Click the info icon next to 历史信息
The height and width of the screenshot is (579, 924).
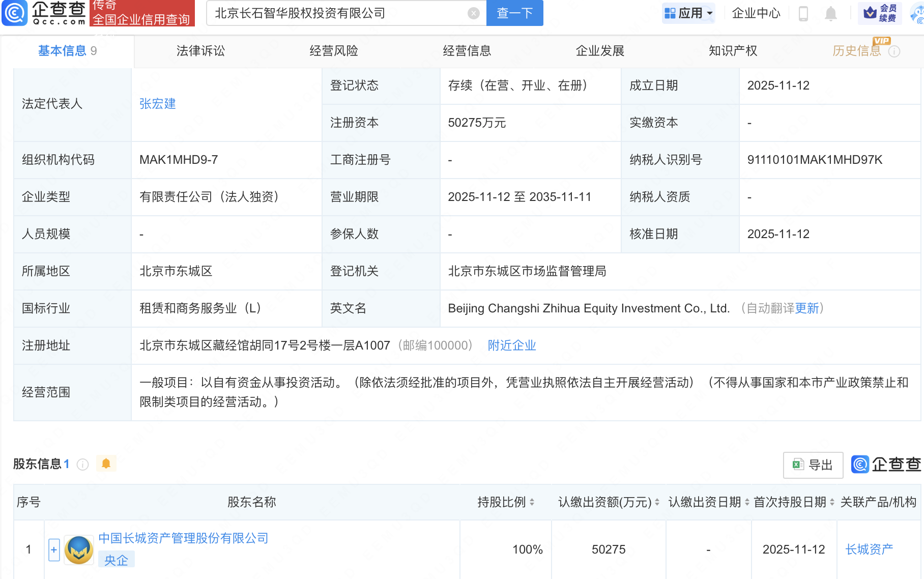tap(894, 51)
